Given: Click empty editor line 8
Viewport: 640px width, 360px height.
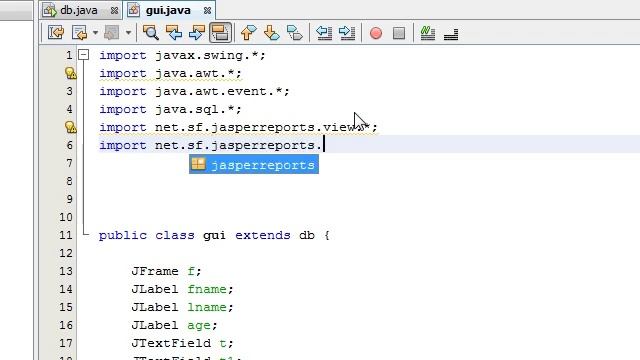Looking at the screenshot, I should pyautogui.click(x=359, y=181).
